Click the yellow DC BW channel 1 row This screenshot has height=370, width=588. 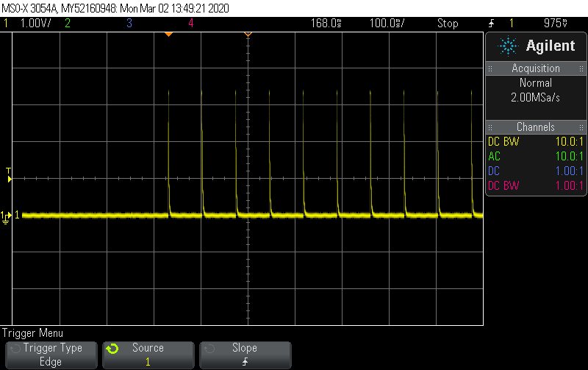(536, 142)
